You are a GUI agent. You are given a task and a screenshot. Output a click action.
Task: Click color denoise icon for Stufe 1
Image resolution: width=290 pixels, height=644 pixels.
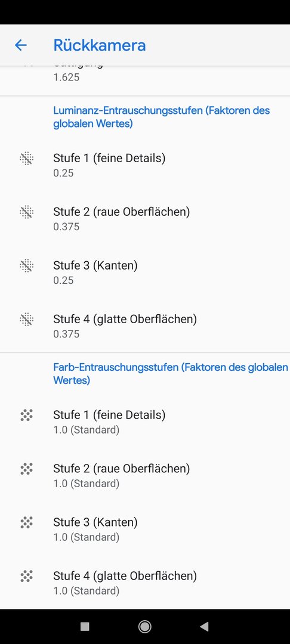27,415
